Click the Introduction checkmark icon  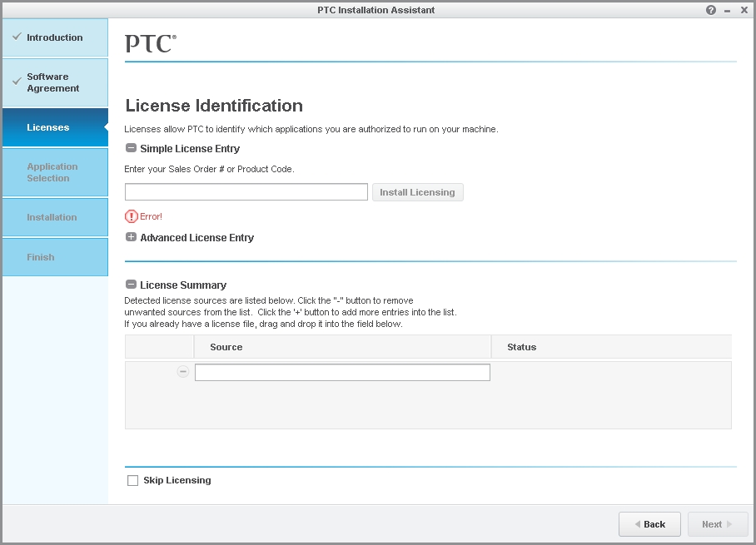point(17,37)
